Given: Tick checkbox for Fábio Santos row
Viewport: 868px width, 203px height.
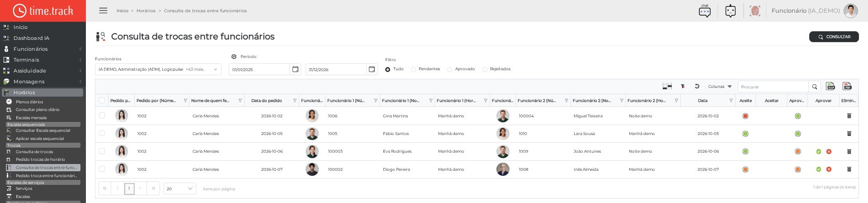Looking at the screenshot, I should [x=102, y=133].
